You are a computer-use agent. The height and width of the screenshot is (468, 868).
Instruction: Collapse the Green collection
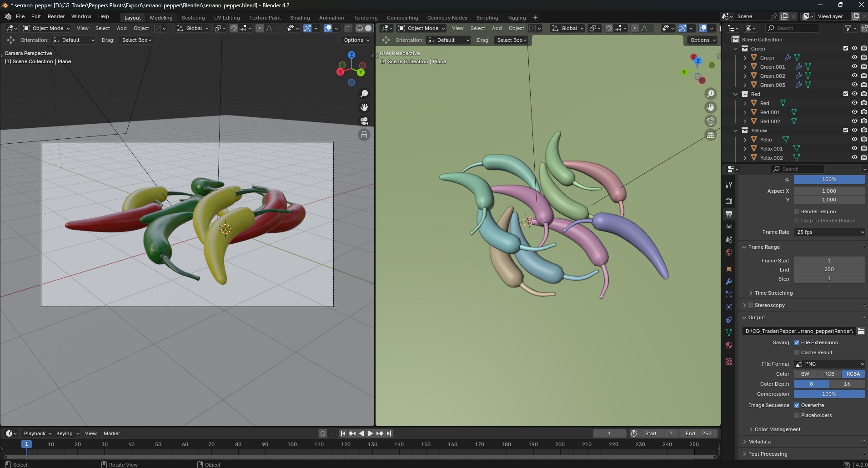click(736, 49)
